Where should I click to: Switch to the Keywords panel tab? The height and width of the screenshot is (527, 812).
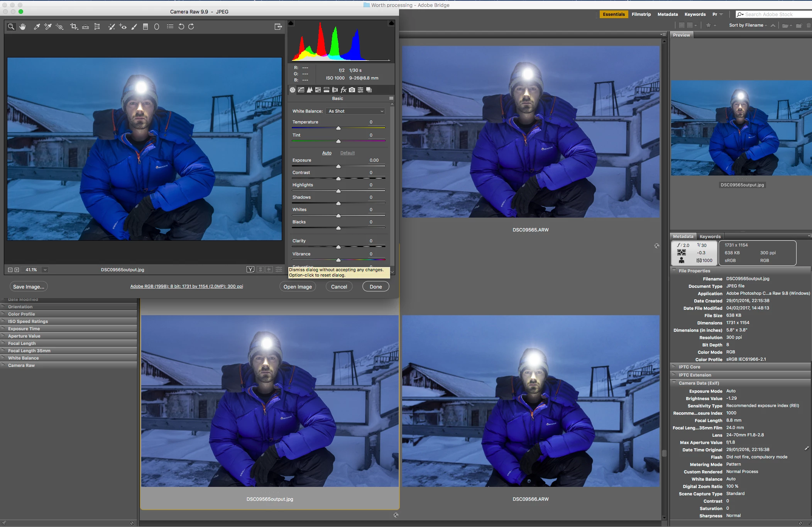pos(710,236)
